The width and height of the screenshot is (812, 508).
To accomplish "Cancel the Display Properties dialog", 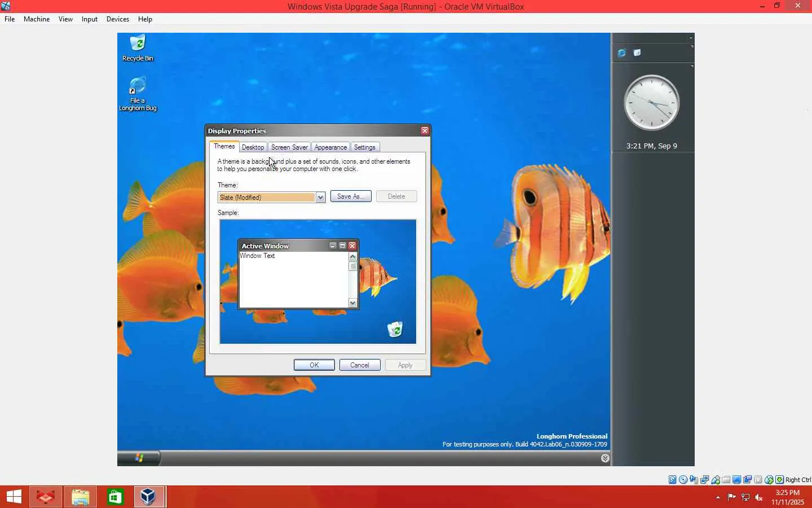I will [x=360, y=365].
